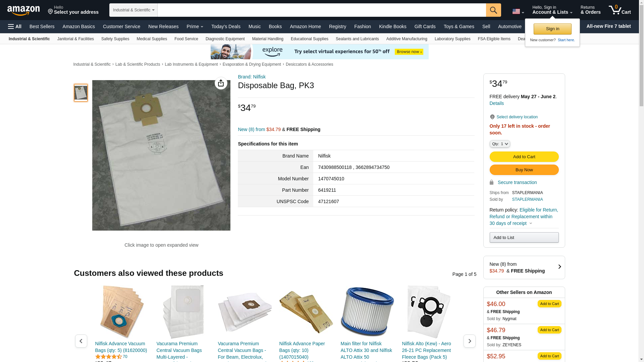Go to previous carousel page arrow

[x=81, y=341]
